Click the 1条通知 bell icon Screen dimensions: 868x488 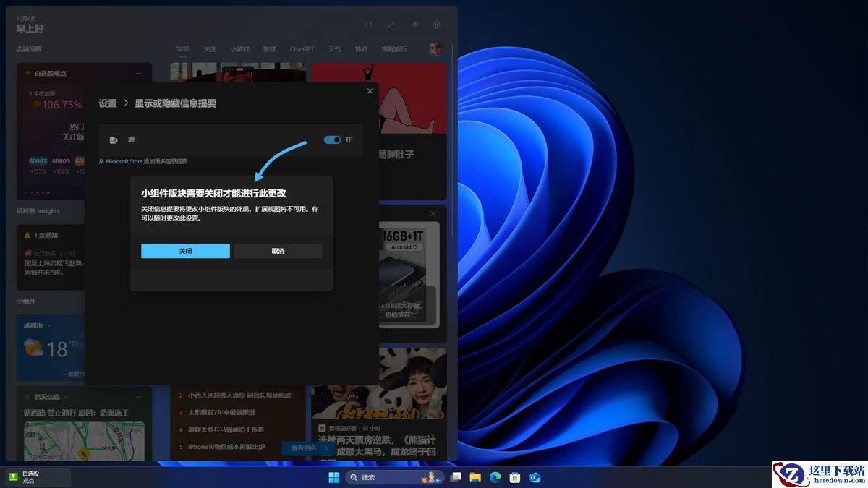point(27,235)
